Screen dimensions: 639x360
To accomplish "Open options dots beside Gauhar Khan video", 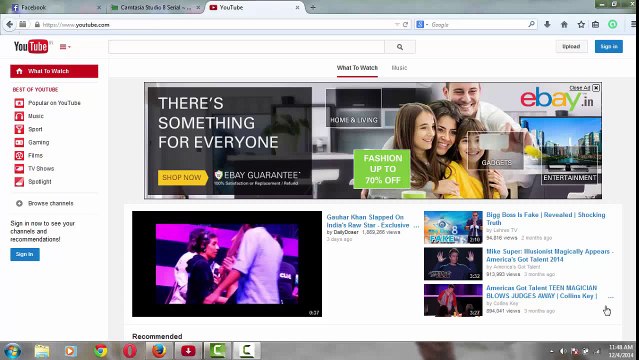I will [416, 226].
